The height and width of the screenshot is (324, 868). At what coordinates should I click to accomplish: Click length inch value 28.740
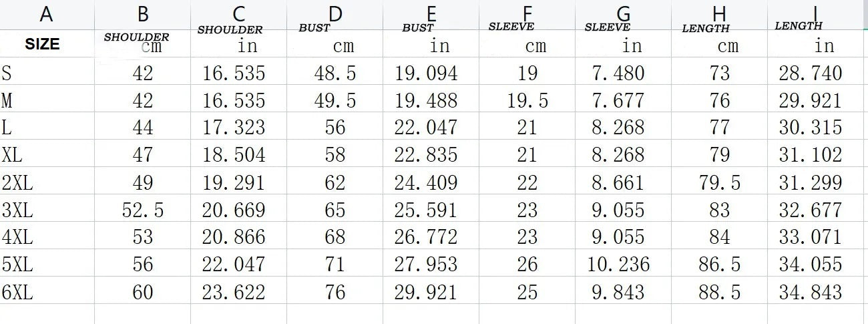(811, 73)
